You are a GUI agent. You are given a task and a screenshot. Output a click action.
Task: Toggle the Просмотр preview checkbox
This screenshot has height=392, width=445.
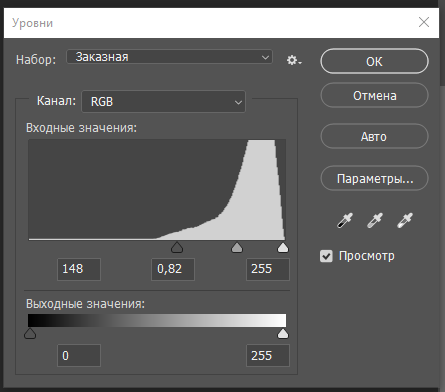coord(326,256)
